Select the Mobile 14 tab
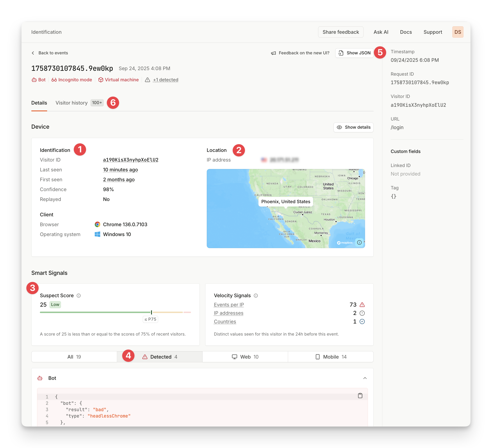Viewport: 492px width, 448px height. (x=330, y=357)
